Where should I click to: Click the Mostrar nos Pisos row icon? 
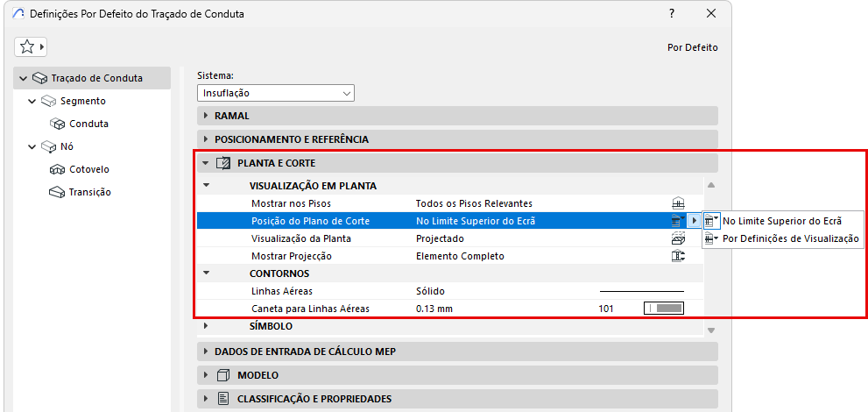pyautogui.click(x=678, y=203)
